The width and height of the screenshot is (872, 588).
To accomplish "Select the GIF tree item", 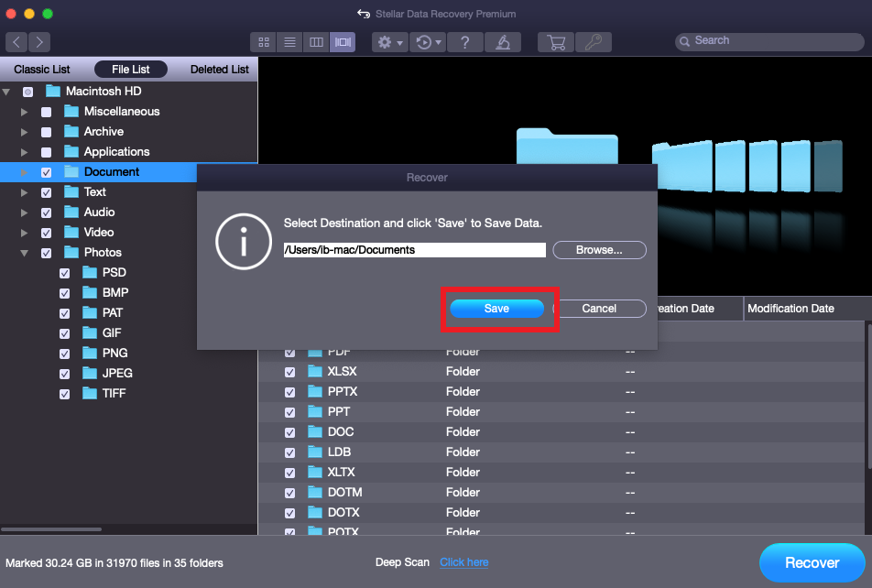I will point(111,332).
